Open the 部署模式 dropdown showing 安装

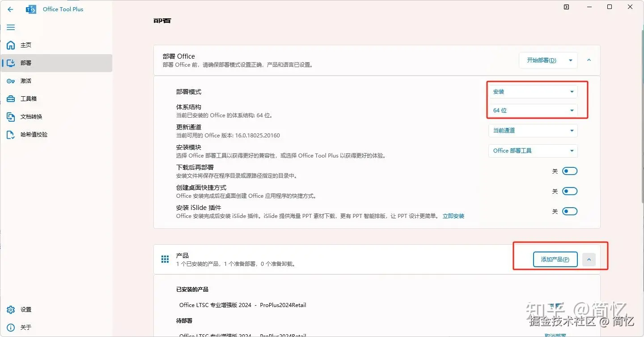[x=533, y=92]
